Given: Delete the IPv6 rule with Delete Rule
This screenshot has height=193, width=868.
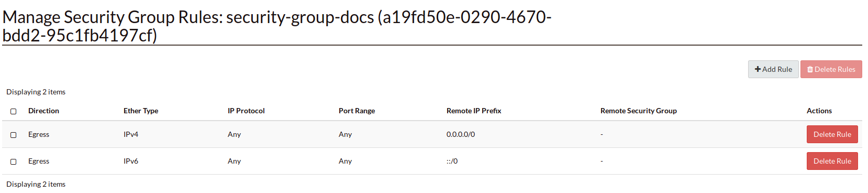Looking at the screenshot, I should (832, 161).
